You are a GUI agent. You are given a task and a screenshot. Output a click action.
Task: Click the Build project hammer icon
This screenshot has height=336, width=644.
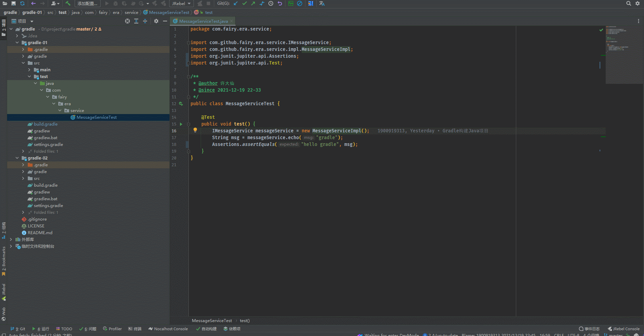(68, 3)
